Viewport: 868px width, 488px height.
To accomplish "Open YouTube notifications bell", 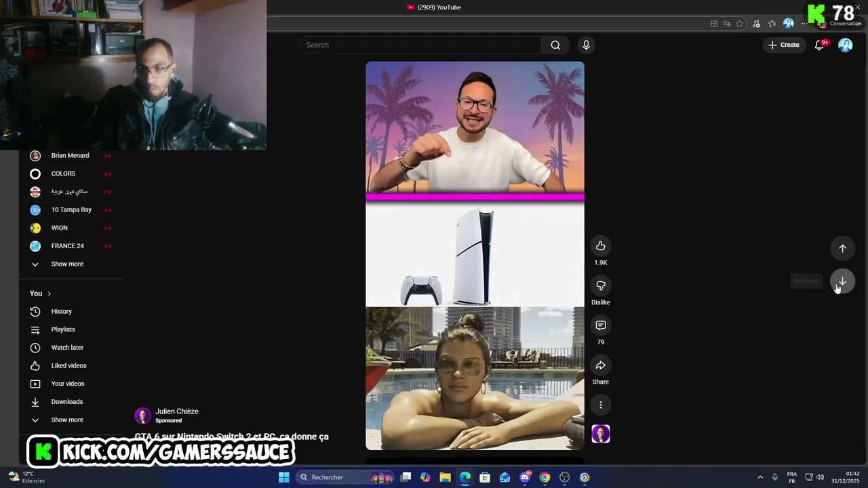I will pos(819,45).
